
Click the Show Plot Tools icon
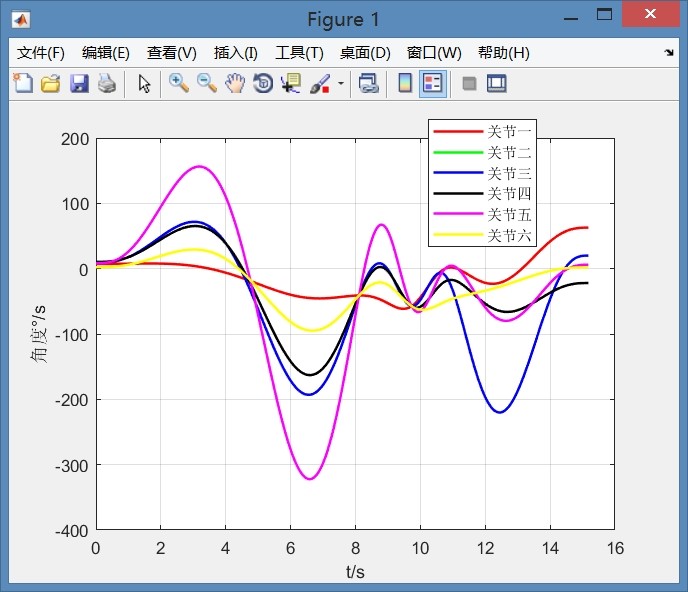[496, 83]
